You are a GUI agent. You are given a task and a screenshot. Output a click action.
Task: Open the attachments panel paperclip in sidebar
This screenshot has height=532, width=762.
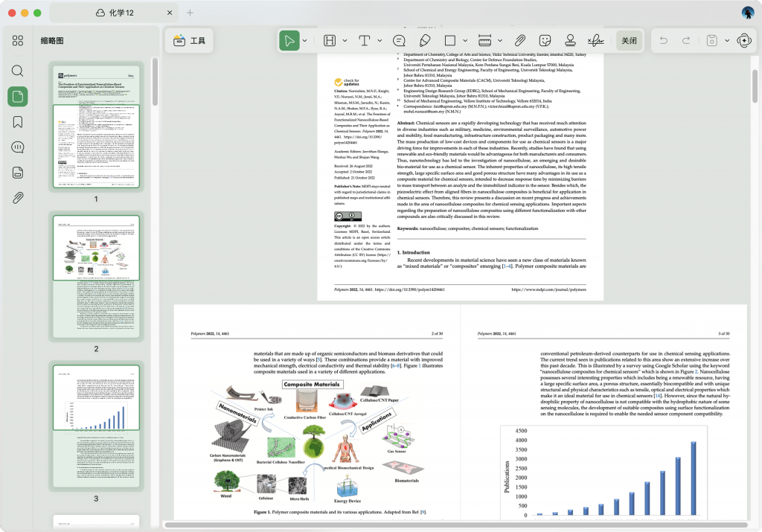[18, 198]
